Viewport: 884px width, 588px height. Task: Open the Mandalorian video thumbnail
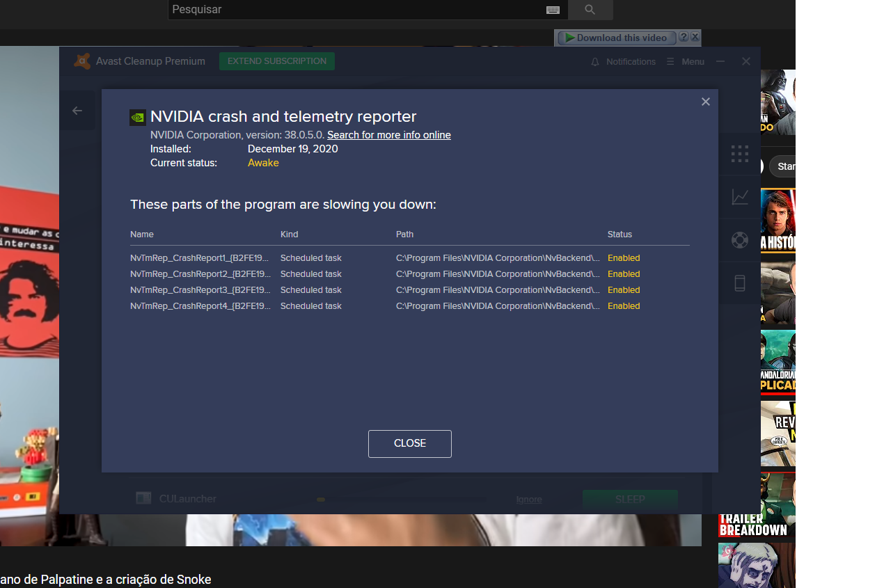(778, 362)
